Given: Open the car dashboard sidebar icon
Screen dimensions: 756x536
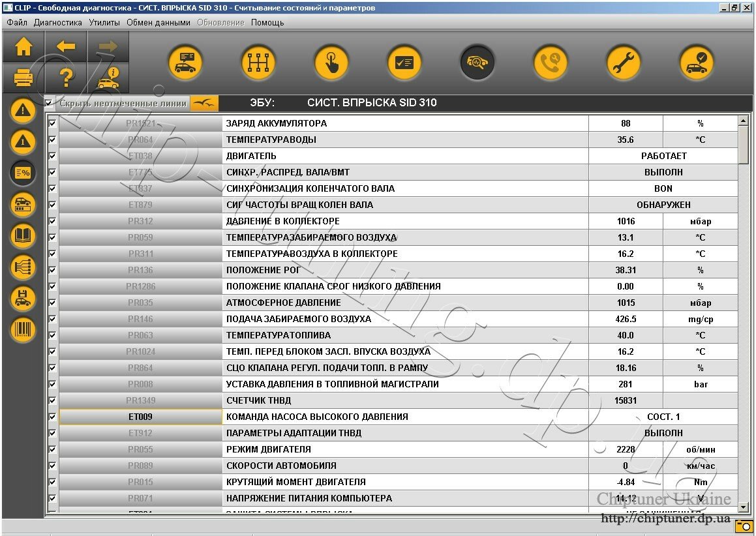Looking at the screenshot, I should (x=23, y=204).
